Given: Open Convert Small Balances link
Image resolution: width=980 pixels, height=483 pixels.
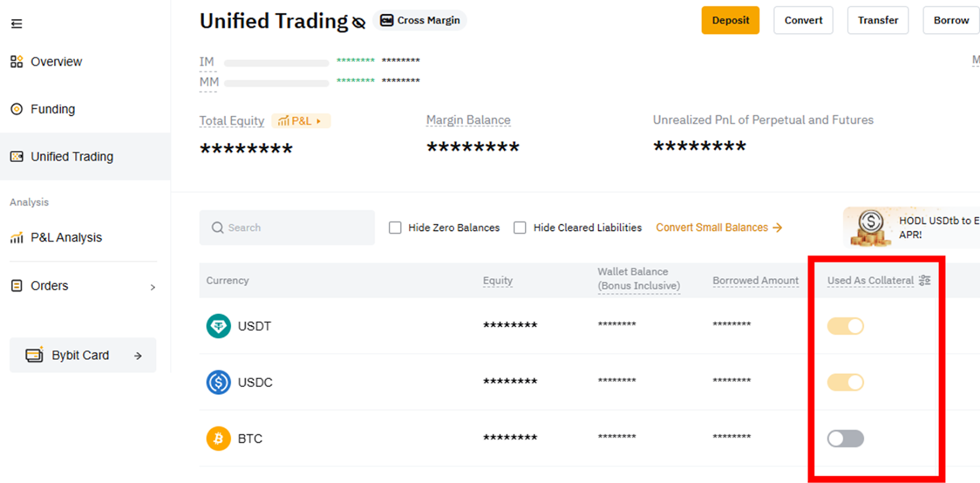Looking at the screenshot, I should (x=712, y=227).
